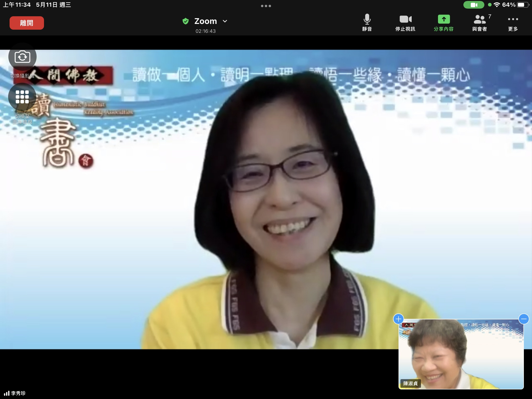
Task: Tap the Wi-Fi status icon
Action: [x=497, y=5]
